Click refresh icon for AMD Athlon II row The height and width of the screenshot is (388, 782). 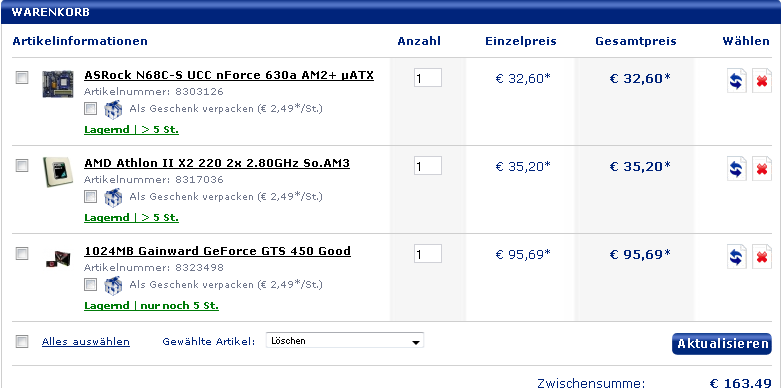(x=736, y=169)
